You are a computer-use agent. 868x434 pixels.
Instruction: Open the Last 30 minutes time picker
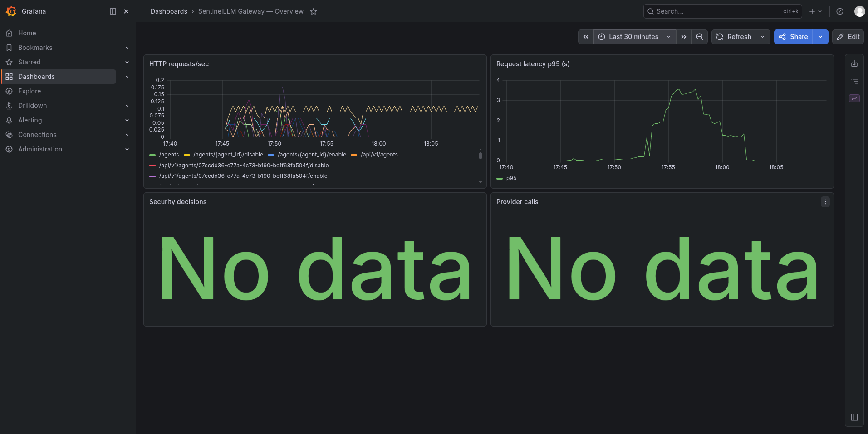coord(635,37)
